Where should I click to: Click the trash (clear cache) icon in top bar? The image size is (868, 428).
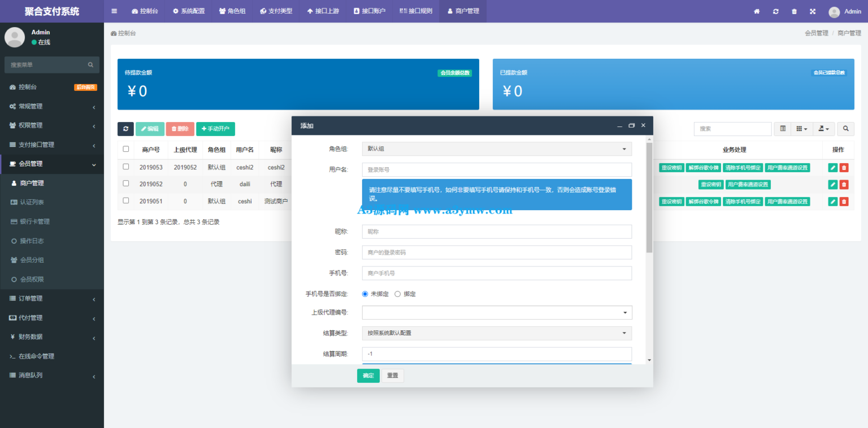[795, 11]
